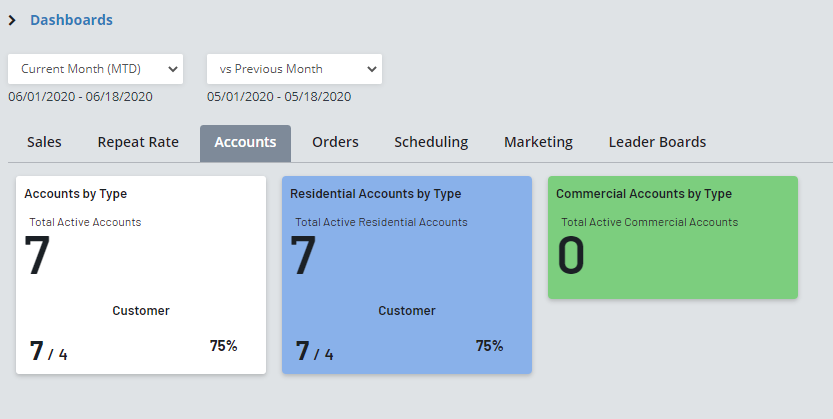Switch to the Sales tab

point(44,142)
